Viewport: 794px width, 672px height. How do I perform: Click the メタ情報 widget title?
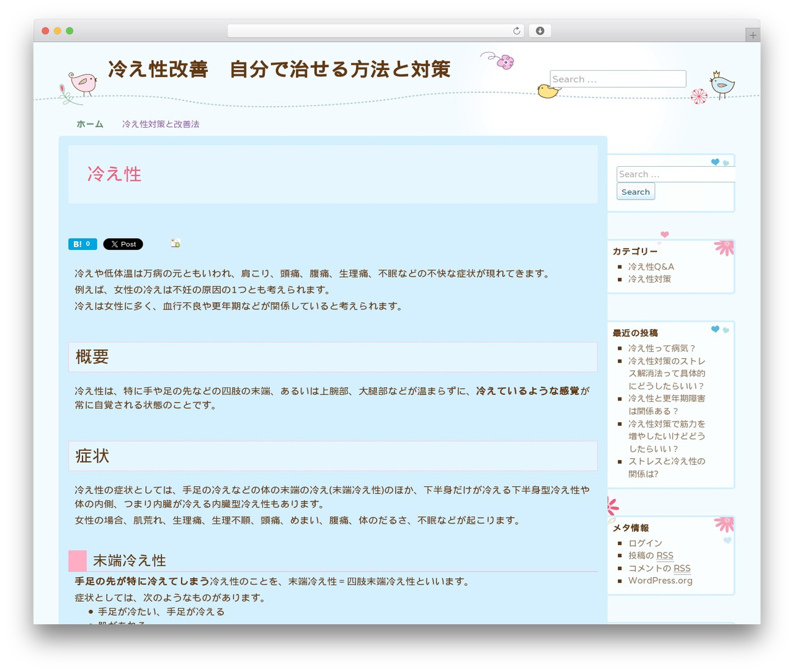coord(631,528)
